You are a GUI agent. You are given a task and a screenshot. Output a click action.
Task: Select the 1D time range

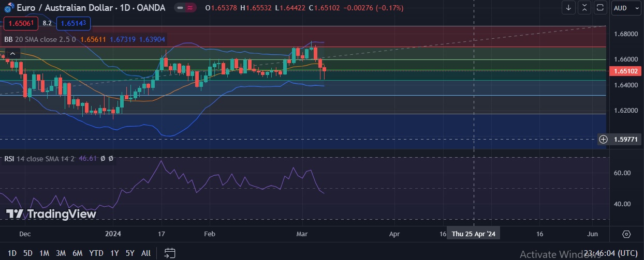coord(12,253)
